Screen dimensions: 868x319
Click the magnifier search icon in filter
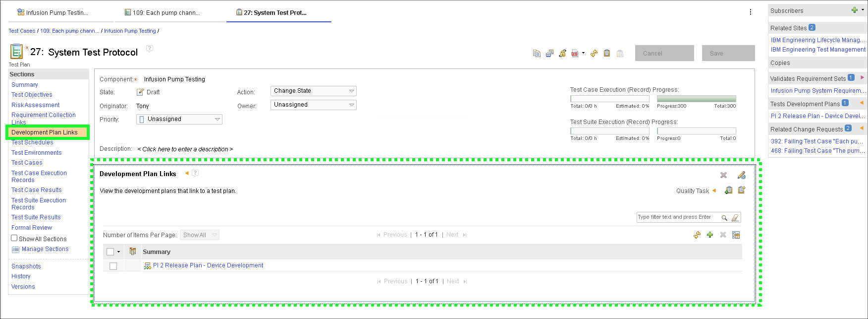724,218
